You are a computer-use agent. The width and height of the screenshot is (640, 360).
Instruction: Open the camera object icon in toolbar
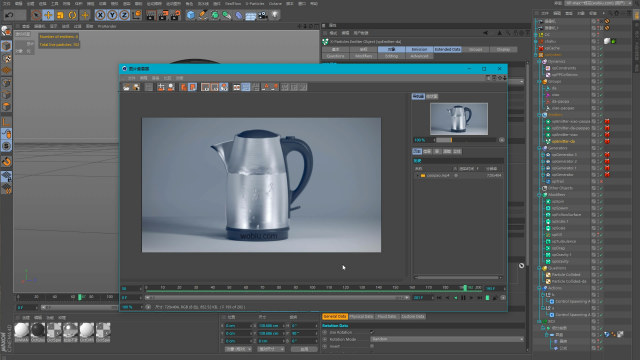(x=263, y=16)
